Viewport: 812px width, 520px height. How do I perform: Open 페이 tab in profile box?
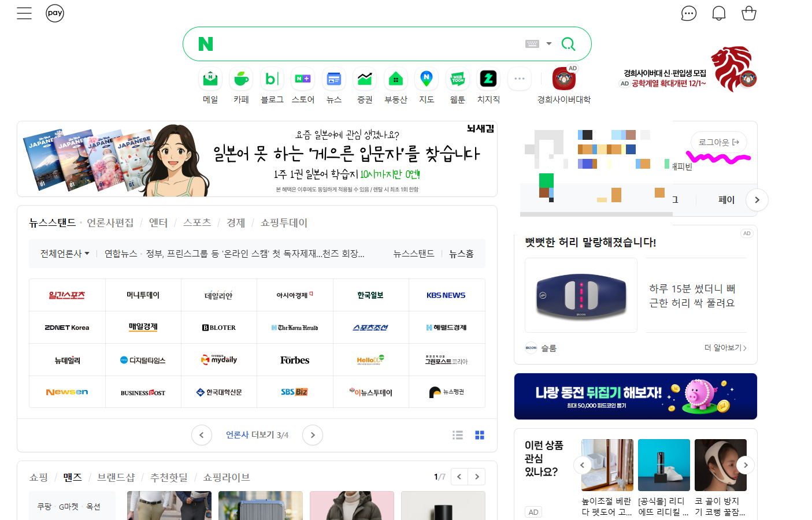(726, 200)
